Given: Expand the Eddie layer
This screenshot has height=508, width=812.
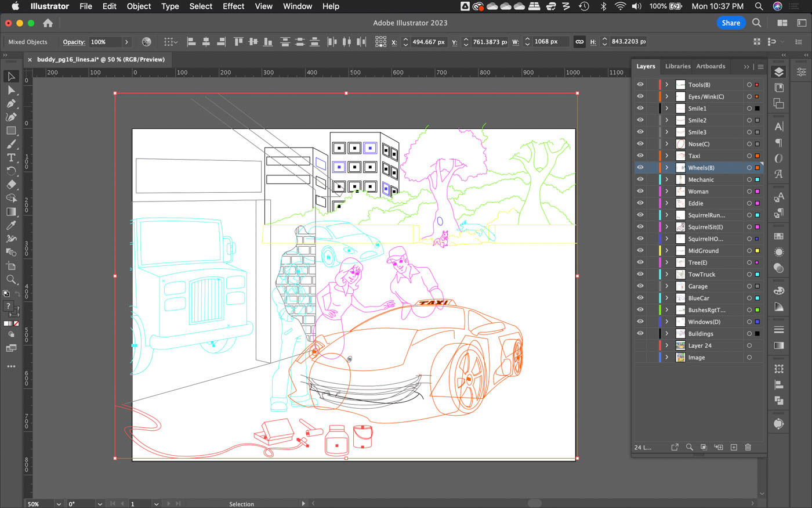Looking at the screenshot, I should (x=667, y=203).
